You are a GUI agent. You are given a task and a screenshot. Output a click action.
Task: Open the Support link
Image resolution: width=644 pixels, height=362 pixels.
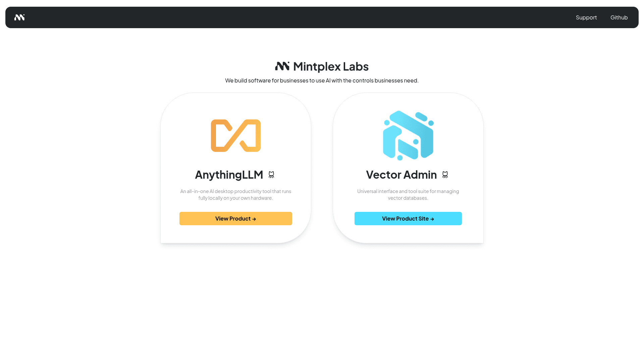pyautogui.click(x=586, y=17)
